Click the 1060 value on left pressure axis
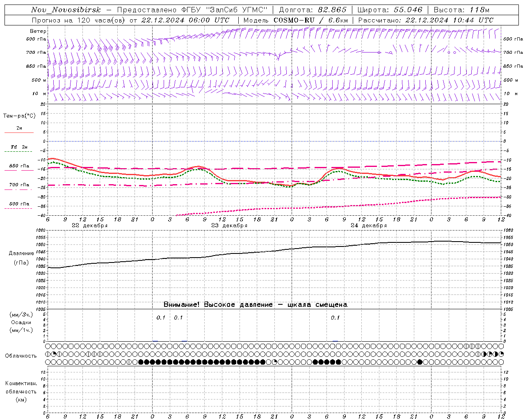Screen dimensions: 525x420 click(x=41, y=231)
